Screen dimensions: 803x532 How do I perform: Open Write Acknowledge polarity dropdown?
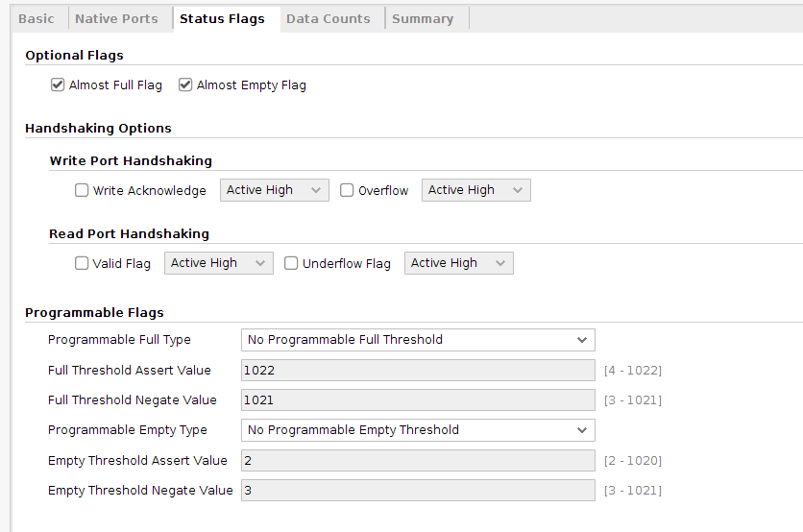coord(275,190)
